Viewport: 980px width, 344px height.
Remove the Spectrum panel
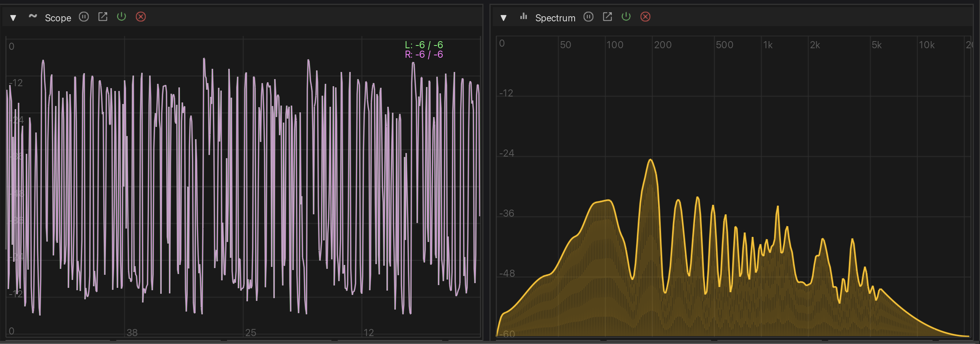click(x=645, y=17)
